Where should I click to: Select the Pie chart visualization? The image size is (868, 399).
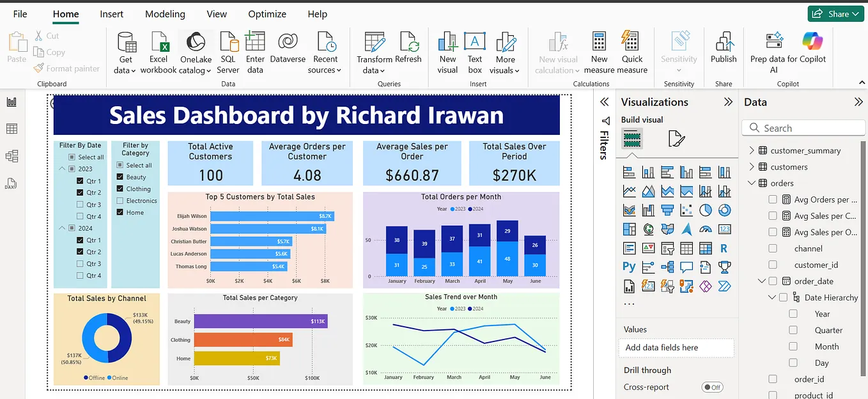[x=705, y=209]
